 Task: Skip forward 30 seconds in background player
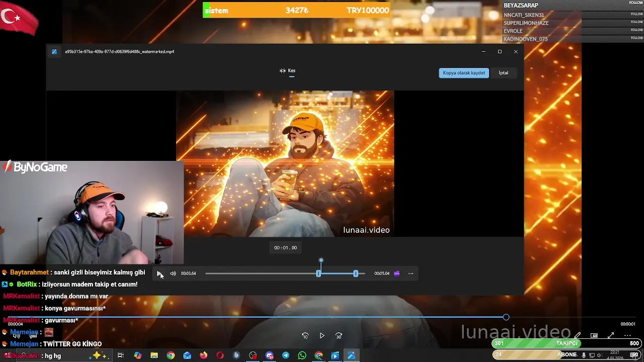pos(339,336)
